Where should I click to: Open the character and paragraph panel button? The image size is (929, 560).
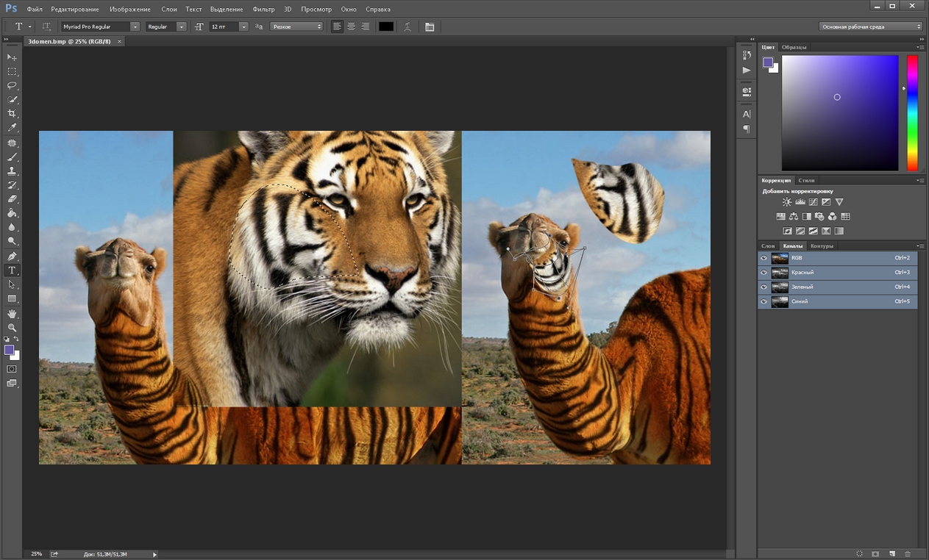[430, 26]
